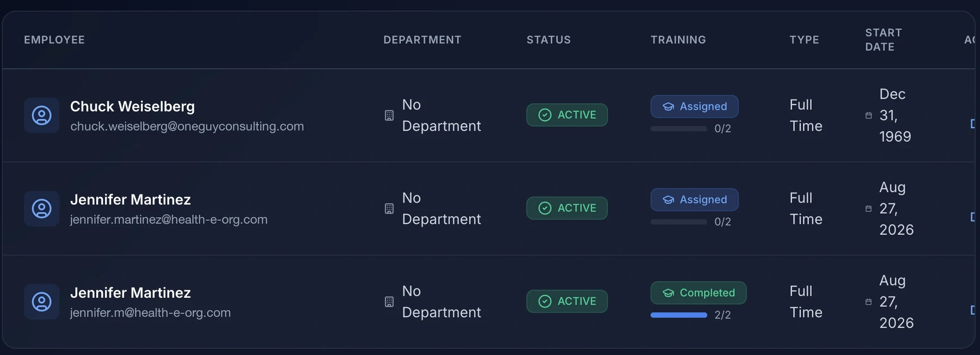The image size is (980, 355).
Task: Click 0/2 count in Chuck Weiselberg's row
Action: [x=722, y=129]
